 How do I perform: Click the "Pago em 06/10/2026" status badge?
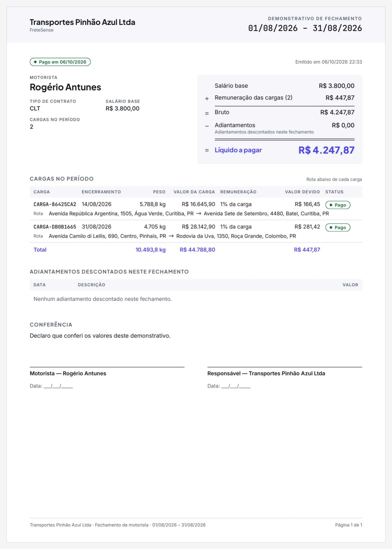(60, 62)
